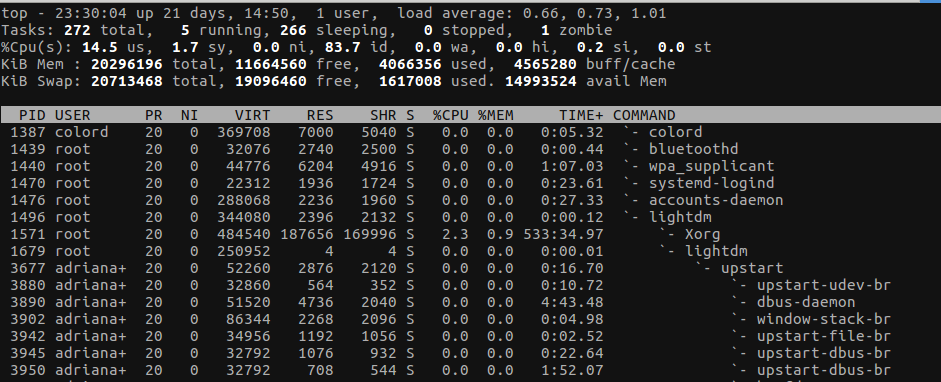Click the dbus-daemon TIME+ value 4:43.48
Image resolution: width=941 pixels, height=382 pixels.
click(572, 302)
